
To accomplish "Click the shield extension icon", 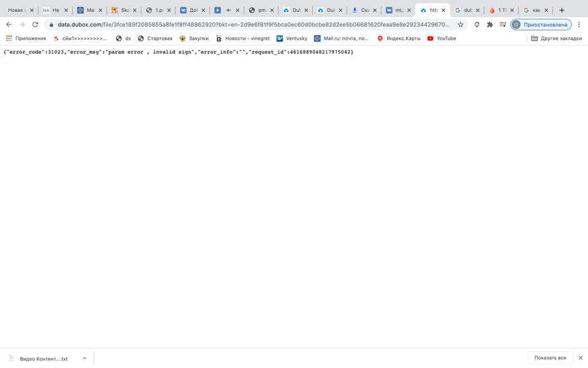I will [477, 24].
